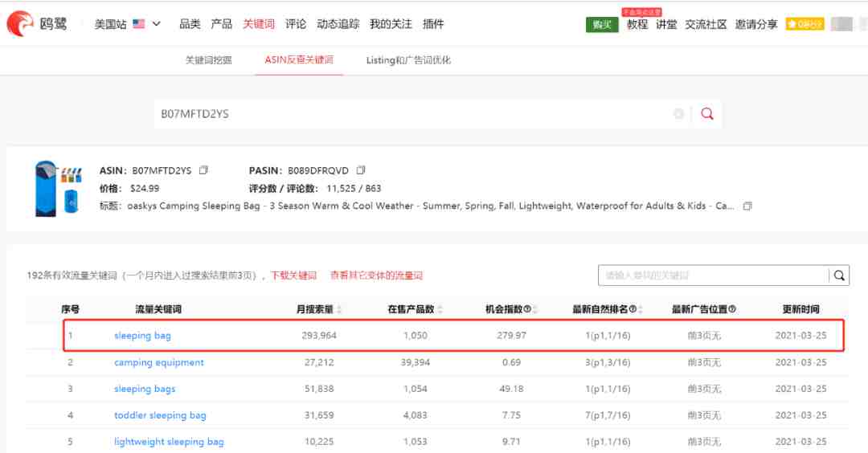Click the 279.97 opportunity index cell
This screenshot has width=868, height=453.
(511, 335)
